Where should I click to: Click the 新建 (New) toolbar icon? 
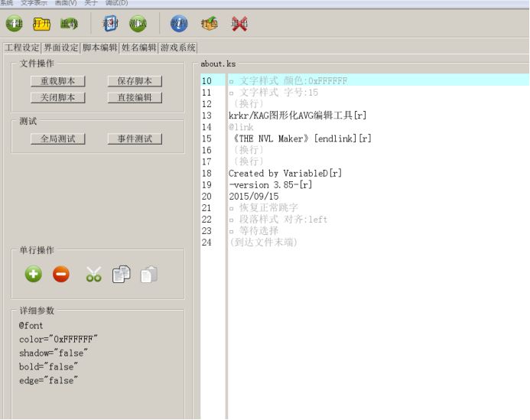pos(14,24)
